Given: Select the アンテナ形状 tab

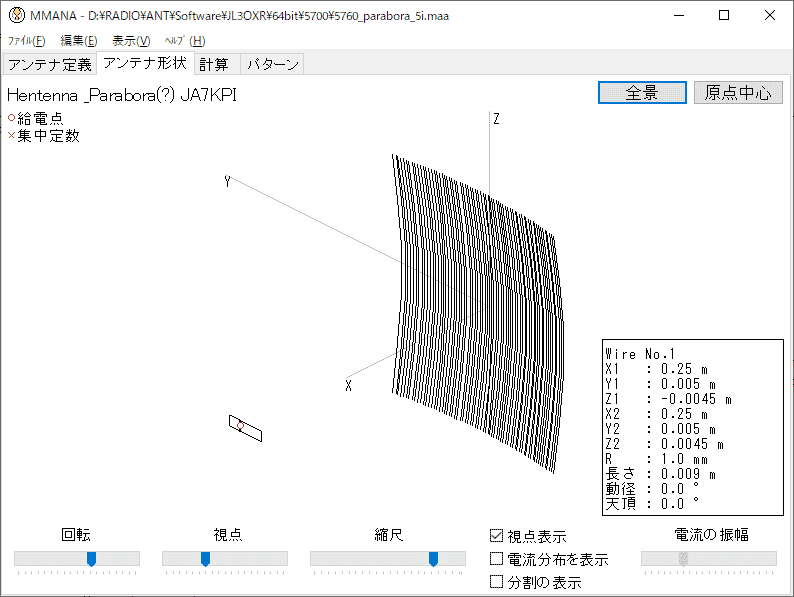Looking at the screenshot, I should pyautogui.click(x=144, y=64).
